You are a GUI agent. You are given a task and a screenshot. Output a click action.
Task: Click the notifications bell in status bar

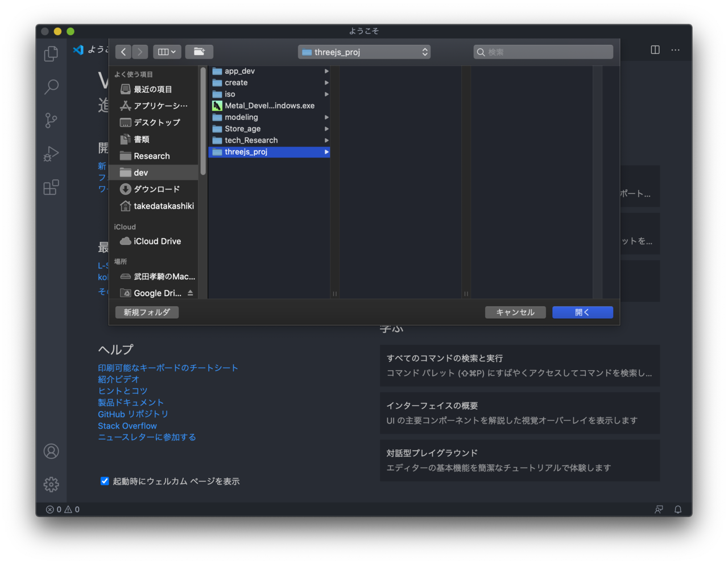tap(678, 509)
